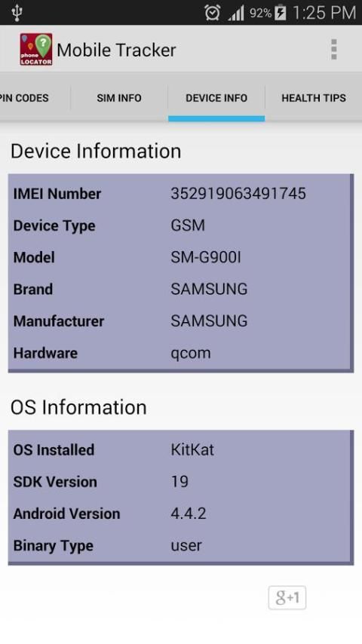This screenshot has width=362, height=644.
Task: Tap the OS Installed KitKat row
Action: [x=180, y=449]
